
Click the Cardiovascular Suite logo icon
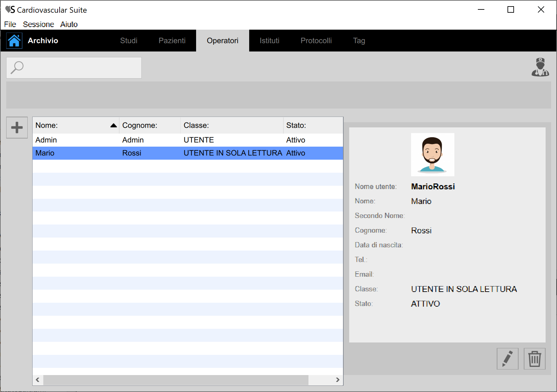tap(10, 10)
